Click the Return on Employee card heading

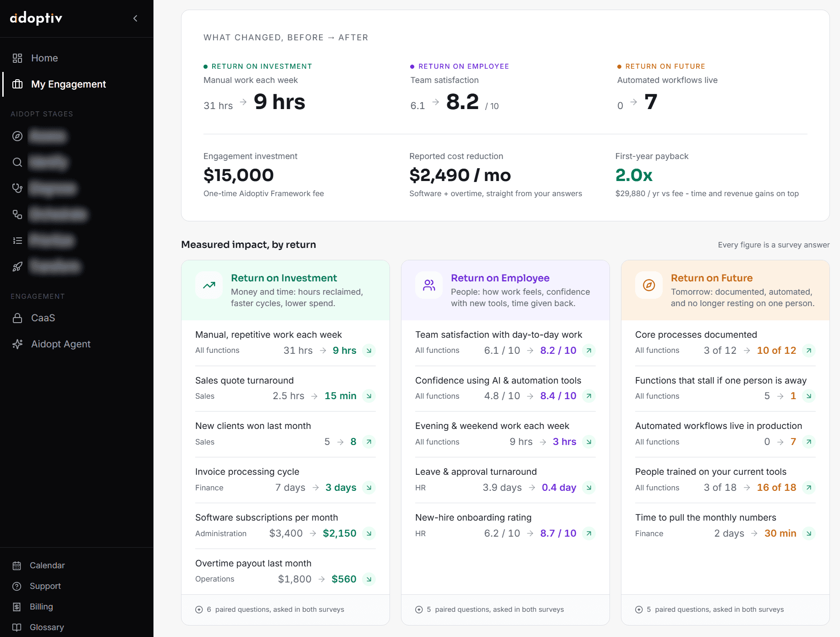pos(500,278)
